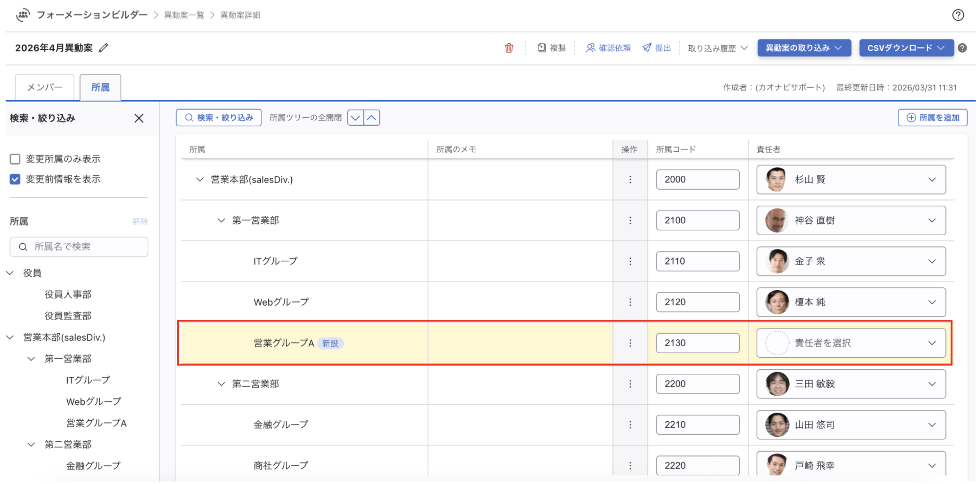
Task: Switch to the メンバー tab
Action: 45,87
